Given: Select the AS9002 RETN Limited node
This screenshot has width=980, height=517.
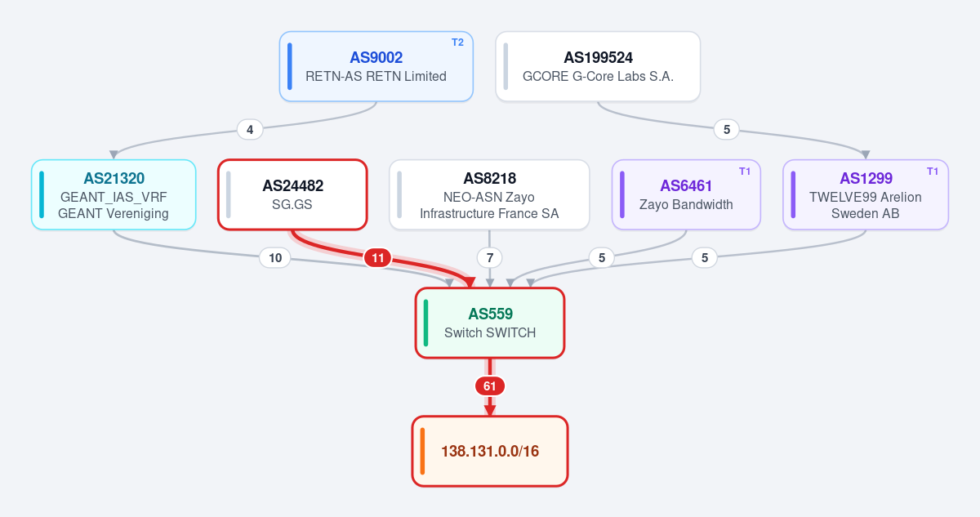Looking at the screenshot, I should pos(376,66).
